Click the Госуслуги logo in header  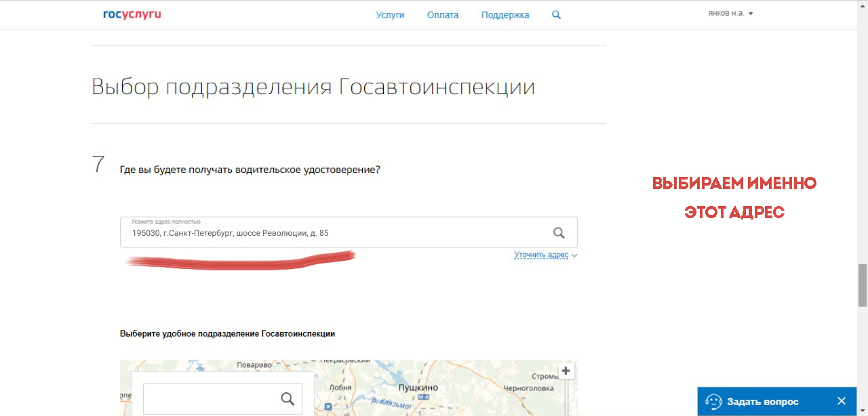[132, 14]
